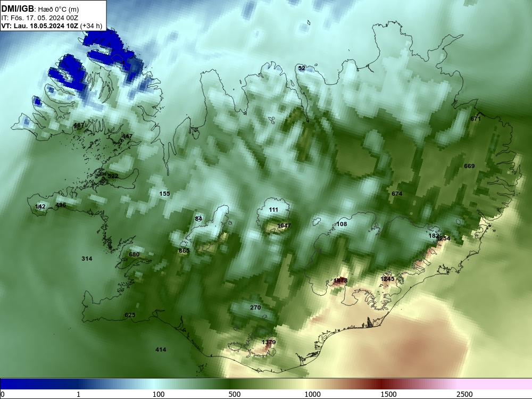Click the map value 671

click(x=476, y=119)
